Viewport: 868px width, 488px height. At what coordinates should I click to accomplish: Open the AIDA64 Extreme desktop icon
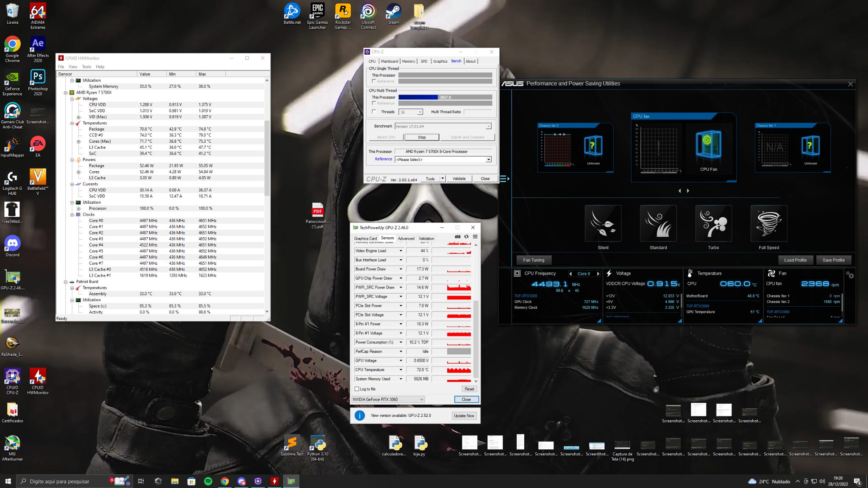pyautogui.click(x=38, y=16)
